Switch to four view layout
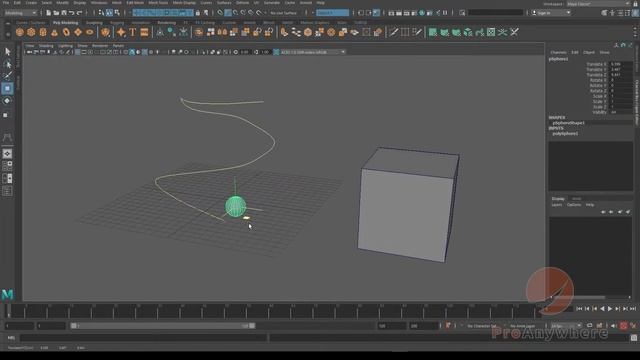 point(7,166)
